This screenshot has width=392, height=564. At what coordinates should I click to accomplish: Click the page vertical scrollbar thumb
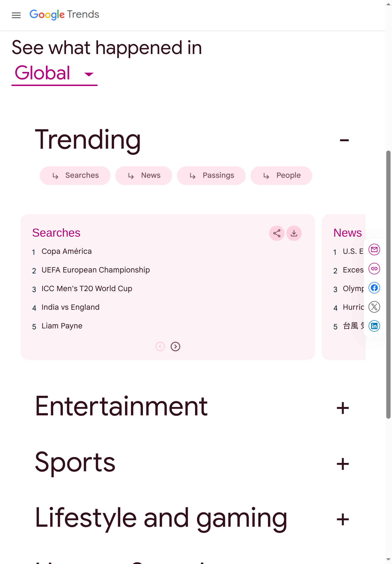point(388,285)
